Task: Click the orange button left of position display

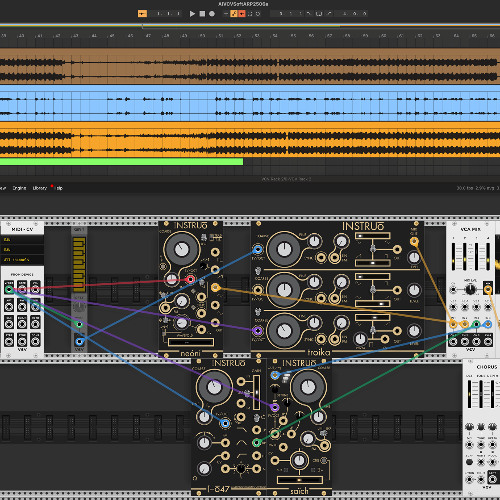Action: tap(142, 14)
